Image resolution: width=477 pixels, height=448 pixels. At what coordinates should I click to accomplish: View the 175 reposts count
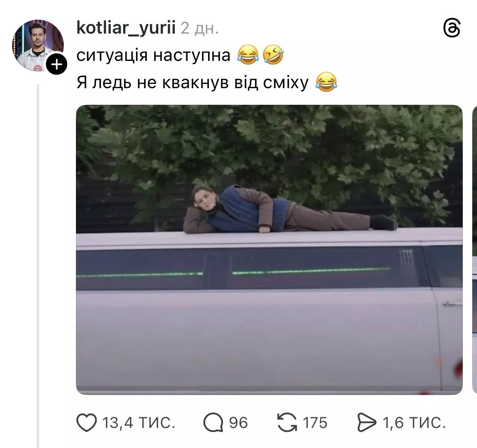[x=315, y=423]
